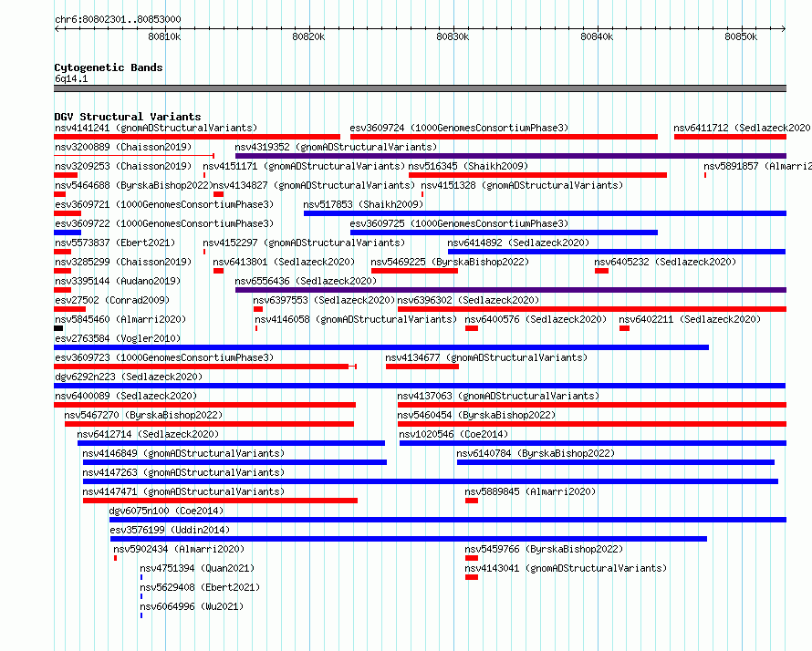Select nsv4751394 Quan2021 label

tap(197, 568)
